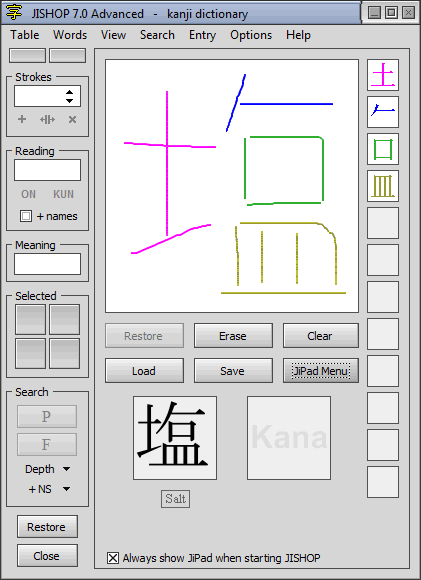Viewport: 421px width, 580px height.
Task: Click the Restore button above Close
Action: click(47, 526)
